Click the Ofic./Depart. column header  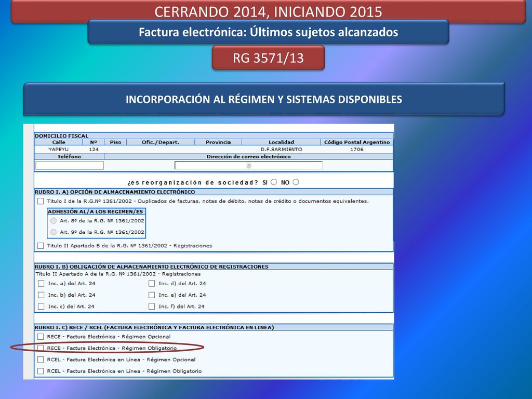pos(161,142)
